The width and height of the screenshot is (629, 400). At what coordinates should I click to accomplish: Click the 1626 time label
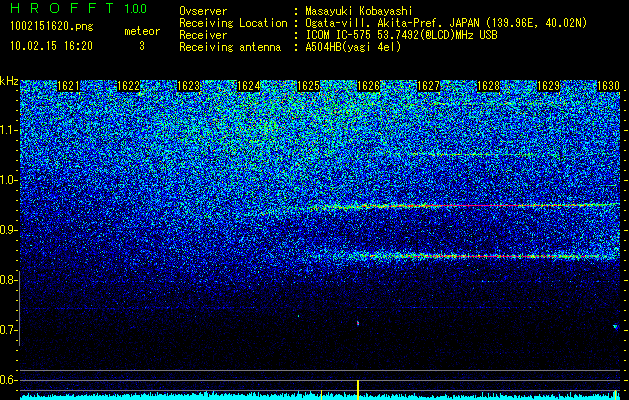(x=369, y=86)
